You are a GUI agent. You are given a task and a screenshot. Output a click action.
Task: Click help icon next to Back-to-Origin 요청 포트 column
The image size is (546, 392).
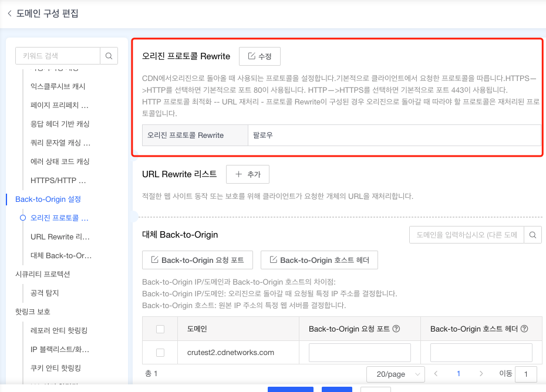point(396,329)
